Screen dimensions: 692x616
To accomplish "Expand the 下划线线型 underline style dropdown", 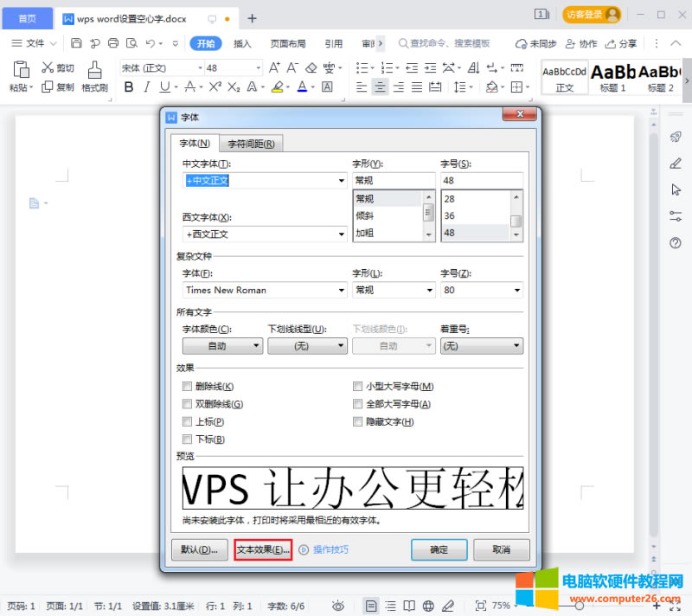I will [308, 346].
